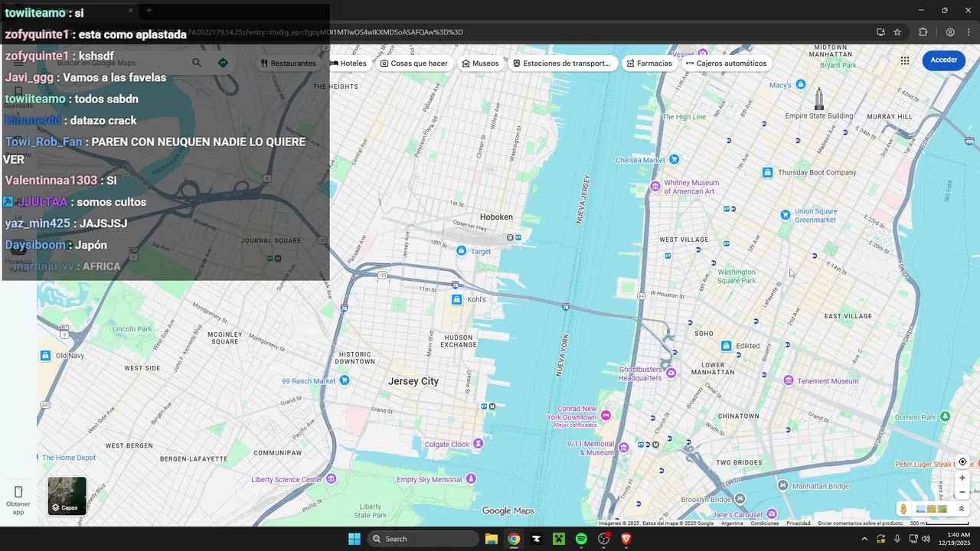Show hidden system tray icons chevron
Viewport: 980px width, 551px height.
[864, 539]
